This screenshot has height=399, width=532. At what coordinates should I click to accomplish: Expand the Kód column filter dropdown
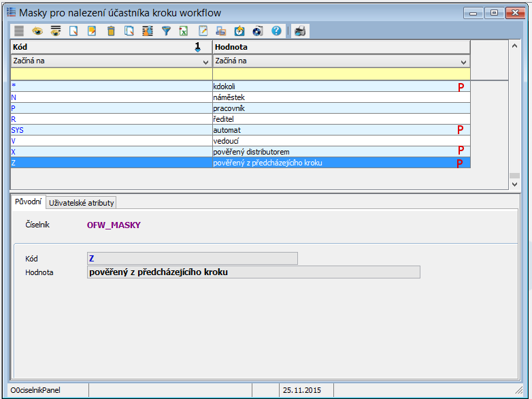[x=205, y=61]
